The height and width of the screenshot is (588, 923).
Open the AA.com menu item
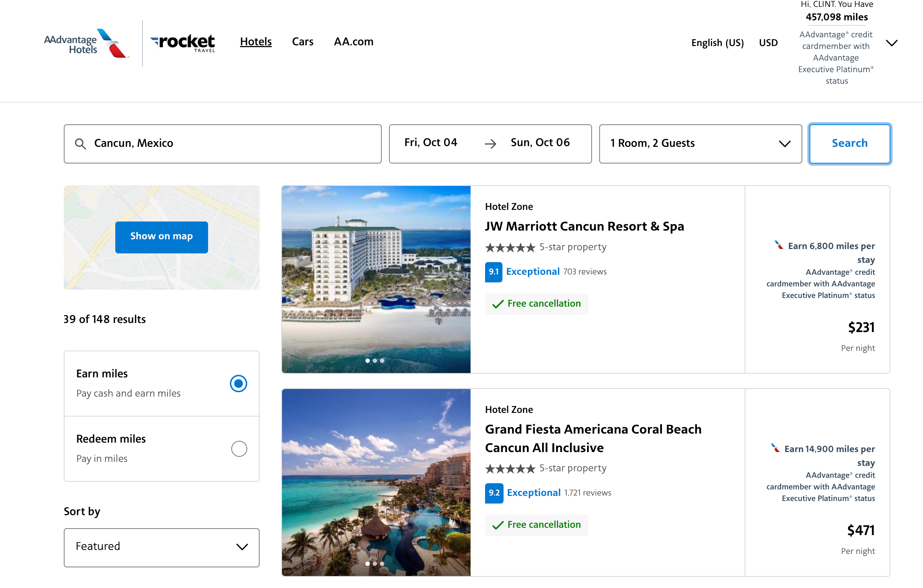[x=353, y=42]
